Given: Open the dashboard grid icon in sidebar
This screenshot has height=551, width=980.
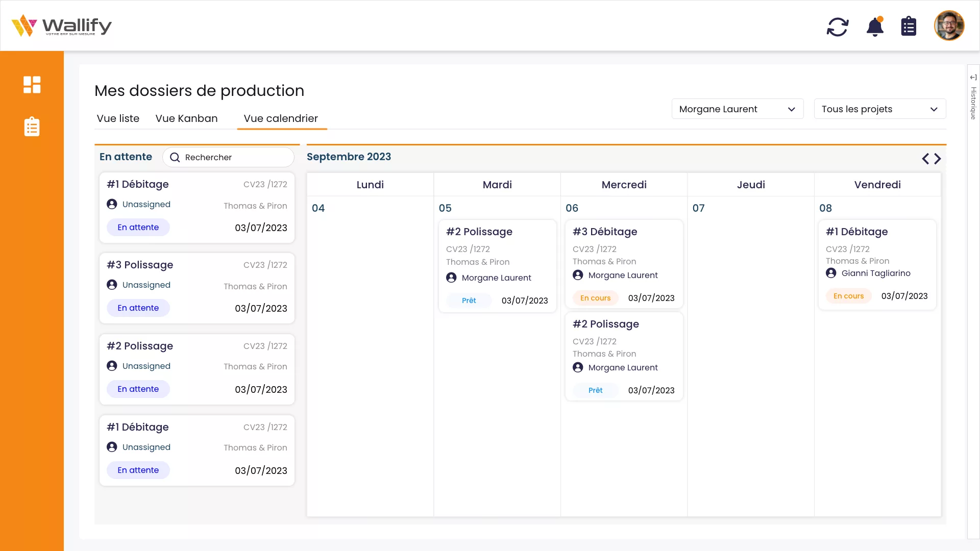Looking at the screenshot, I should 32,85.
